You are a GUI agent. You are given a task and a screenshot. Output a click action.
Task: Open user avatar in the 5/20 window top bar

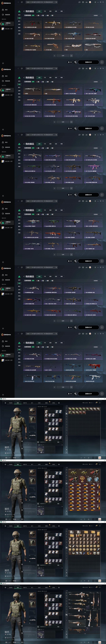click(90, 201)
